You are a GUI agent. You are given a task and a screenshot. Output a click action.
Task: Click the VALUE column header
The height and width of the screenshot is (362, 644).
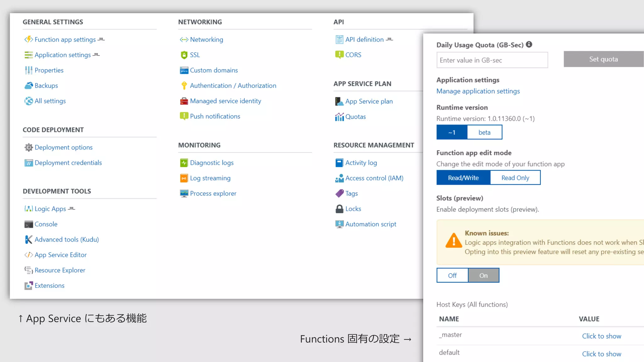589,319
